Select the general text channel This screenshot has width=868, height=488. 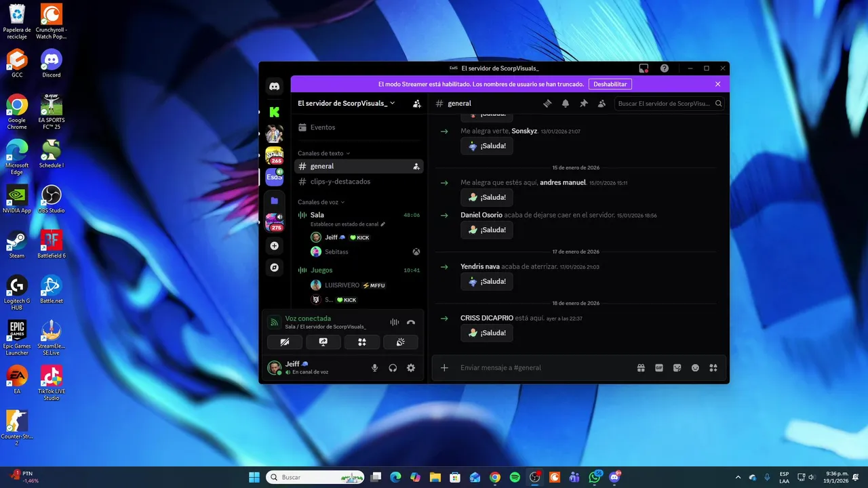(x=359, y=166)
